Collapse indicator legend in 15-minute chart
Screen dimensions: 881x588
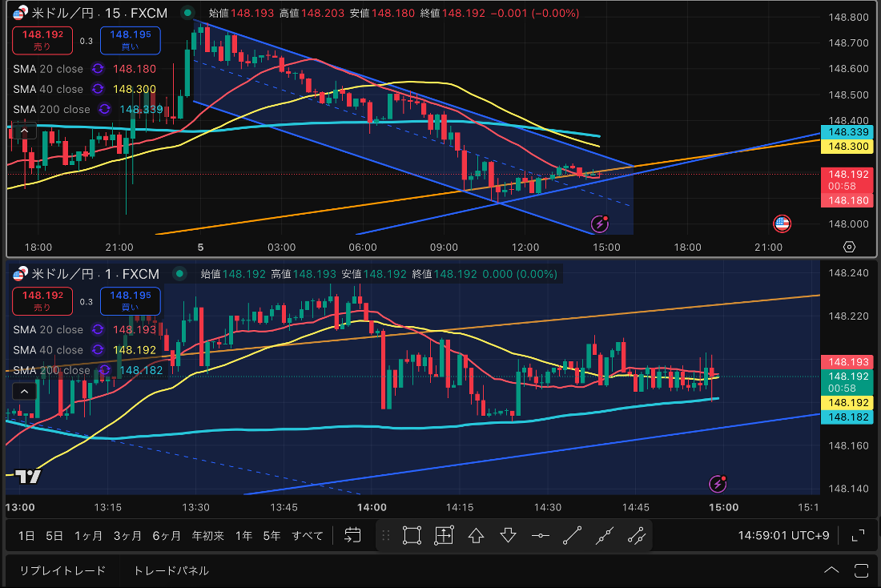(x=24, y=131)
